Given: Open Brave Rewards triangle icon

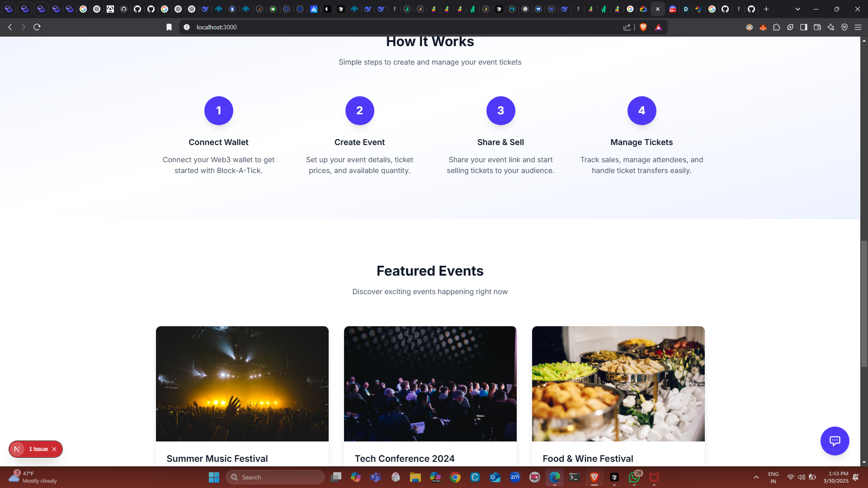Looking at the screenshot, I should (x=658, y=27).
